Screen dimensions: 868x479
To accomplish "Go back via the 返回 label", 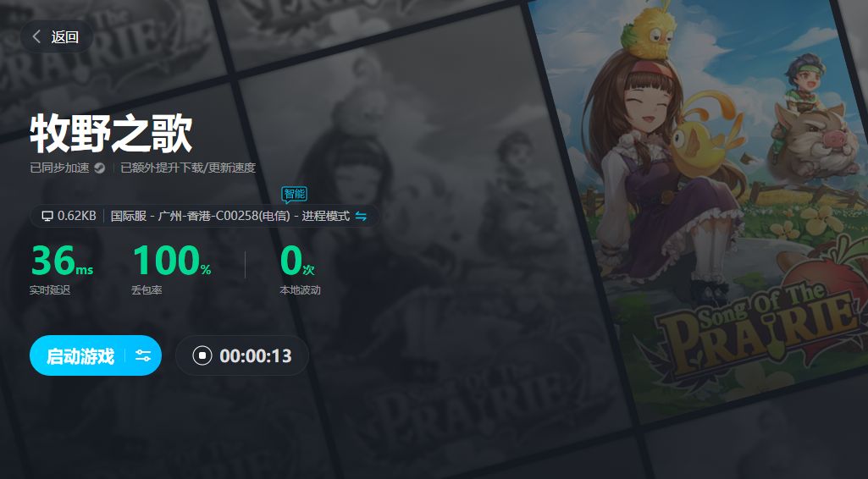I will 64,37.
